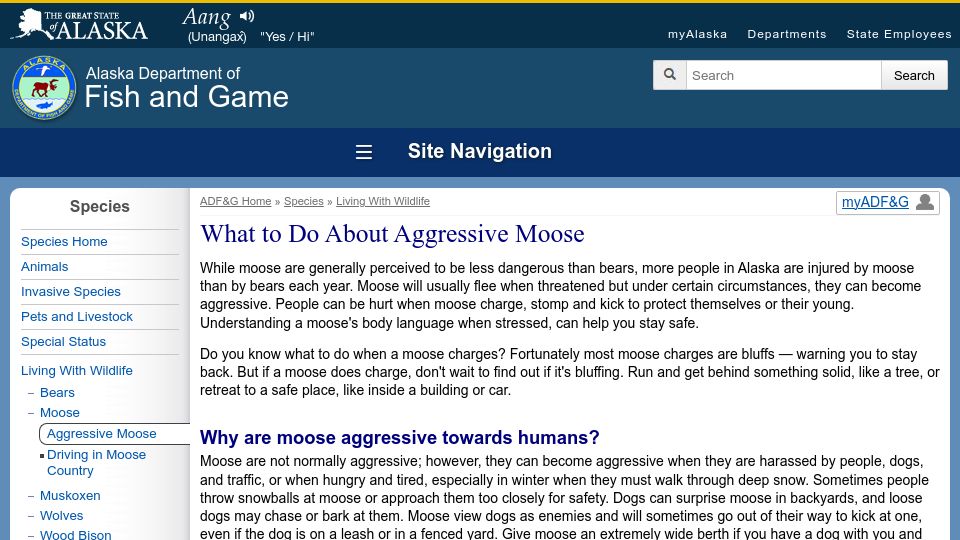The width and height of the screenshot is (960, 540).
Task: Open Bears sidebar item
Action: [58, 393]
